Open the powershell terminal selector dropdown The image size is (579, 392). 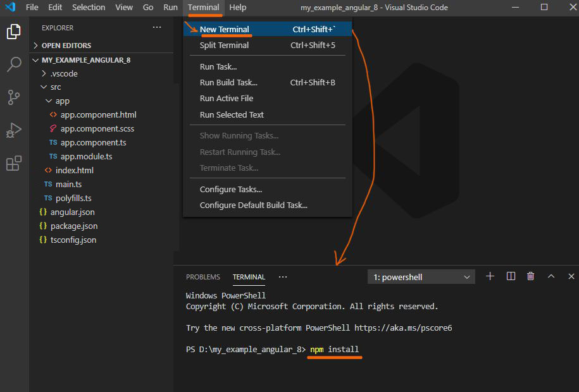[421, 277]
